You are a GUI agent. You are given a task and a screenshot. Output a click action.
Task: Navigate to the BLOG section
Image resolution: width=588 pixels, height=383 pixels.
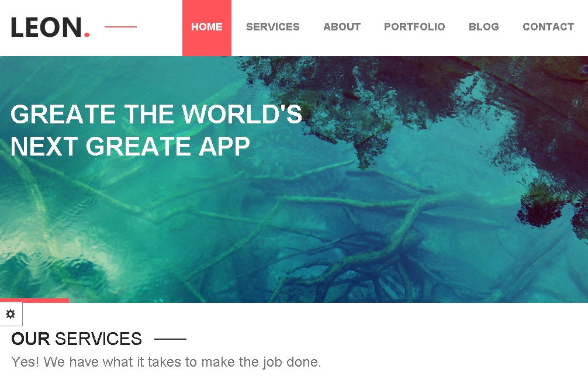click(484, 27)
